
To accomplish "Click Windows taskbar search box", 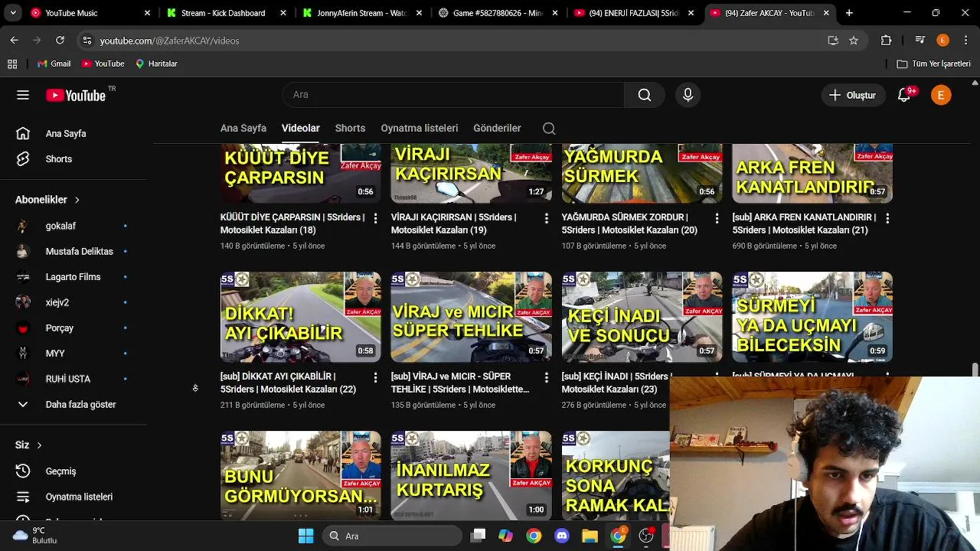I will [x=392, y=536].
